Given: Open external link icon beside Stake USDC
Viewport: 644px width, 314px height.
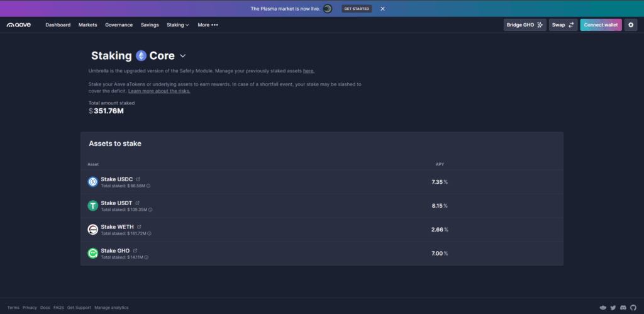Looking at the screenshot, I should (x=138, y=179).
